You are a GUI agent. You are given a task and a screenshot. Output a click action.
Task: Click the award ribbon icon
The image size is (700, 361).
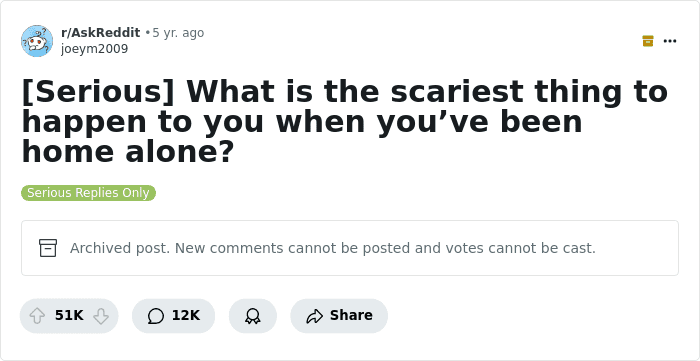click(x=253, y=316)
